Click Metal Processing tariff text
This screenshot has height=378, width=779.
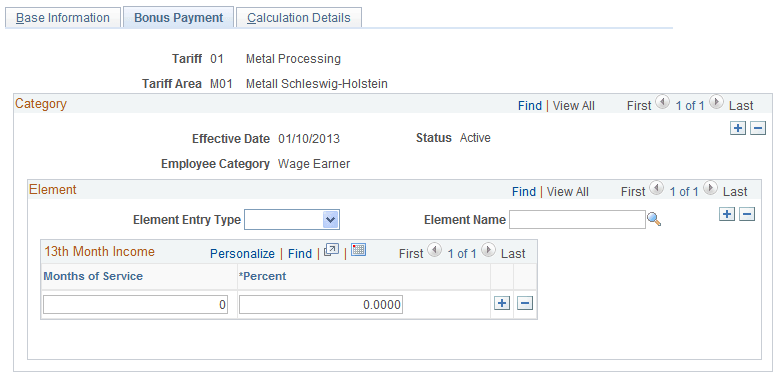coord(294,59)
